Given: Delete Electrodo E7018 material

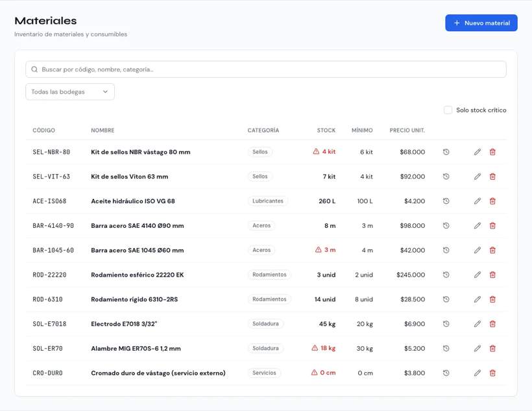Looking at the screenshot, I should pos(492,324).
